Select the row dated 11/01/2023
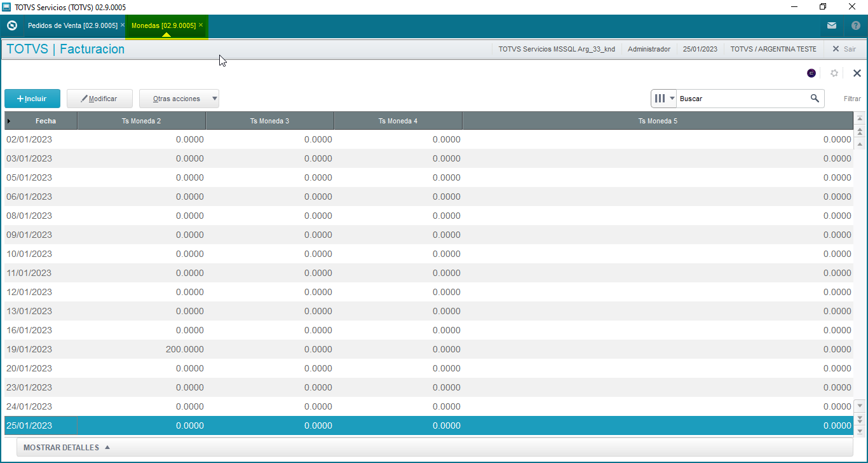The width and height of the screenshot is (868, 463). (x=429, y=273)
